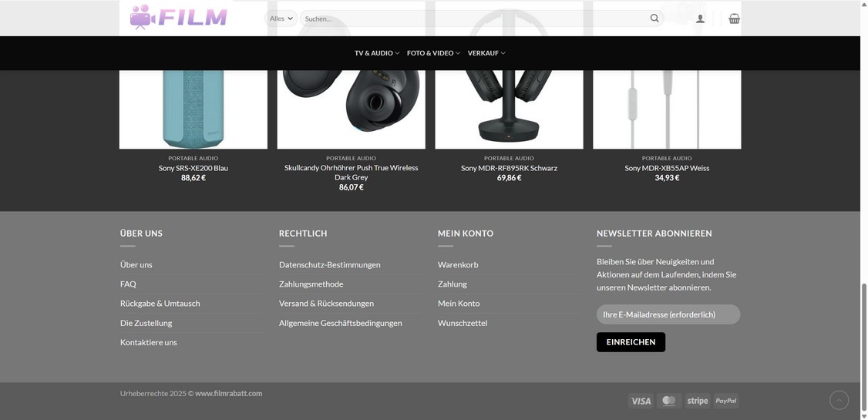This screenshot has width=868, height=420.
Task: Expand the FOTO & VIDEO menu
Action: pos(433,53)
